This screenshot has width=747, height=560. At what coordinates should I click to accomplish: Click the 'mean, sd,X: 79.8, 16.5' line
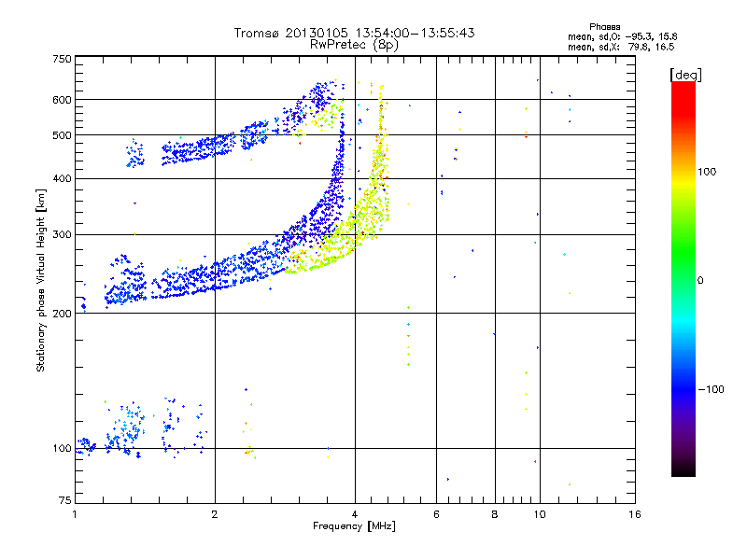(x=621, y=47)
